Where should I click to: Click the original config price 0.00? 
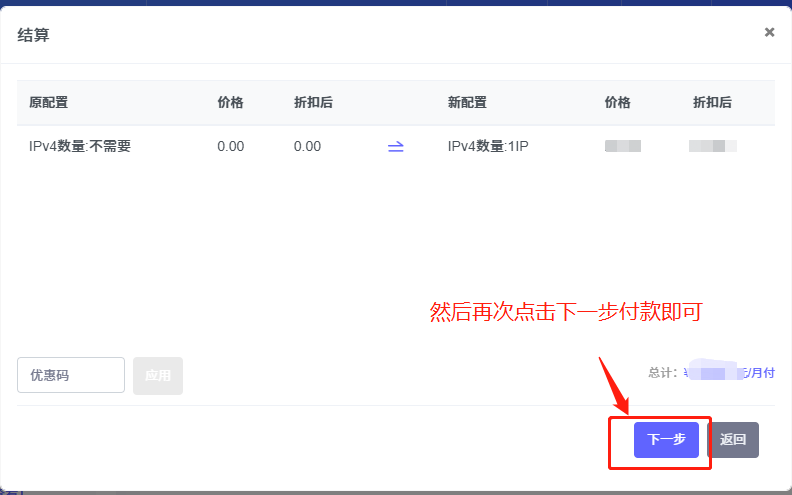(x=230, y=147)
